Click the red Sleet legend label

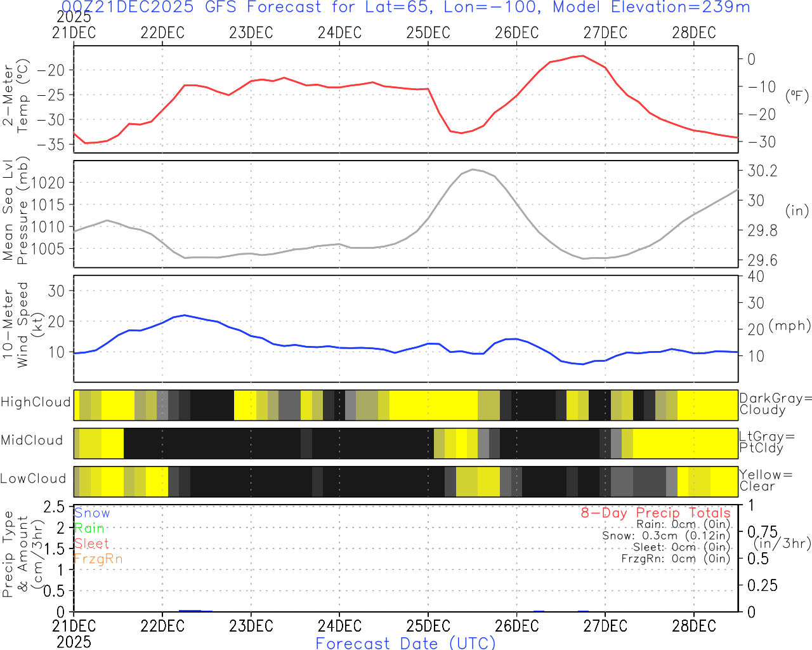[91, 543]
